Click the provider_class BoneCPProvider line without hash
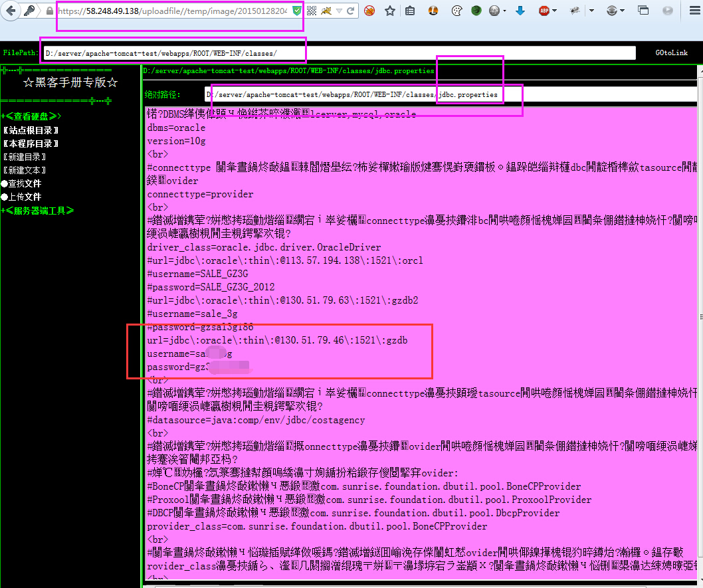Viewport: 703px width, 588px height. 317,527
